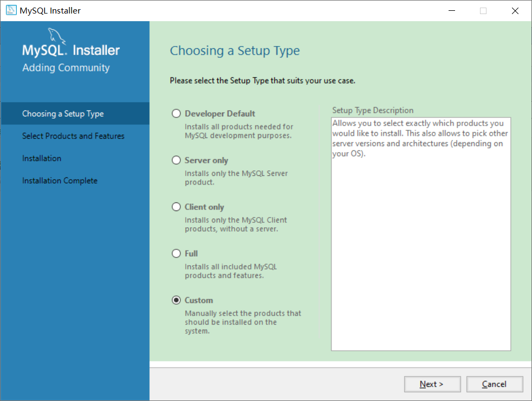Select the Custom radio button

[176, 300]
